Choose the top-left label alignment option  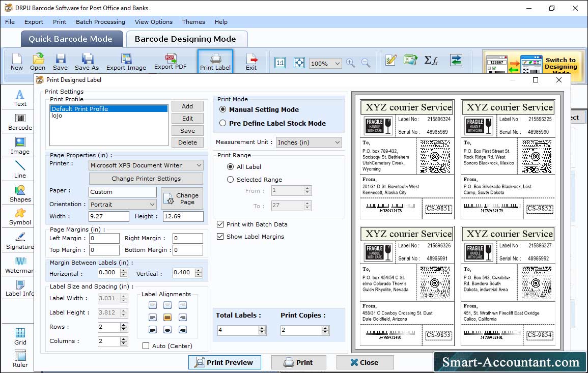tap(153, 305)
